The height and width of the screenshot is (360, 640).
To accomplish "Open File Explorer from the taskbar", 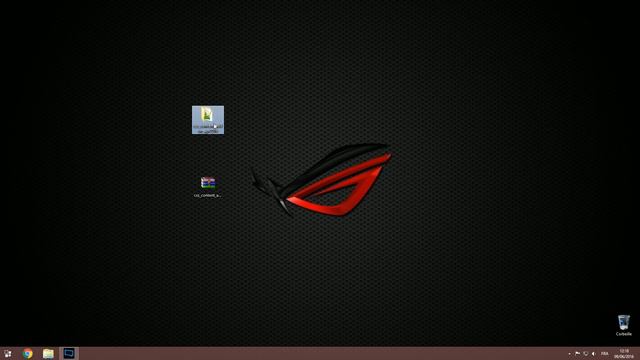I will [x=48, y=353].
